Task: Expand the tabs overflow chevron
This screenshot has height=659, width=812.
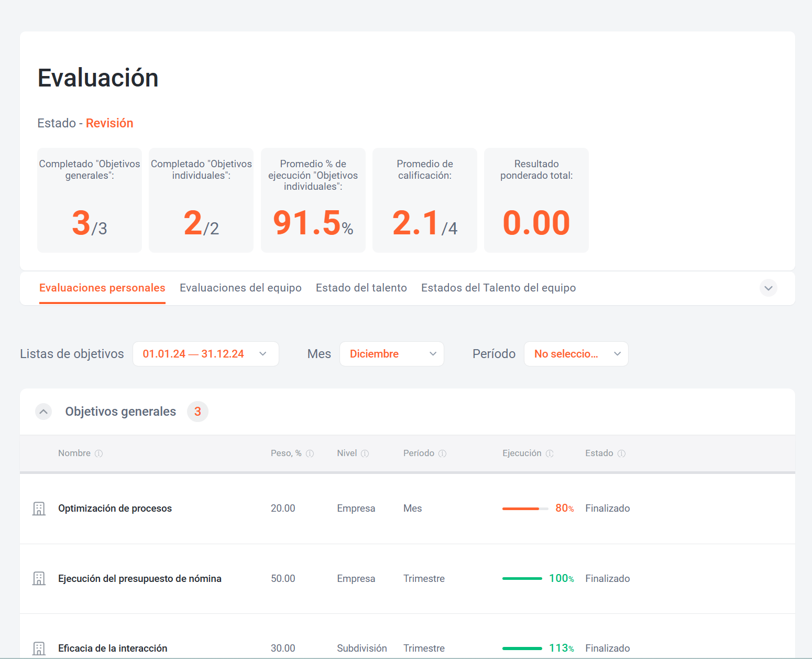Action: (768, 288)
